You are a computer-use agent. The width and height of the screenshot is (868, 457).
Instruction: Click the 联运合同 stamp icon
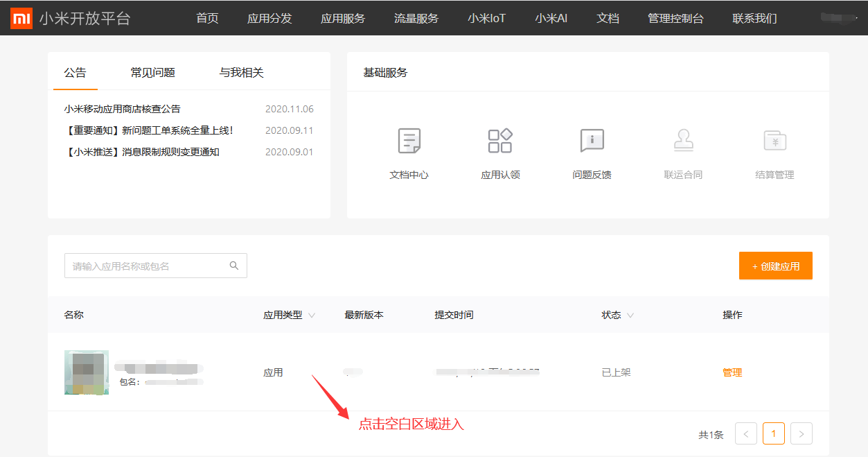coord(683,141)
